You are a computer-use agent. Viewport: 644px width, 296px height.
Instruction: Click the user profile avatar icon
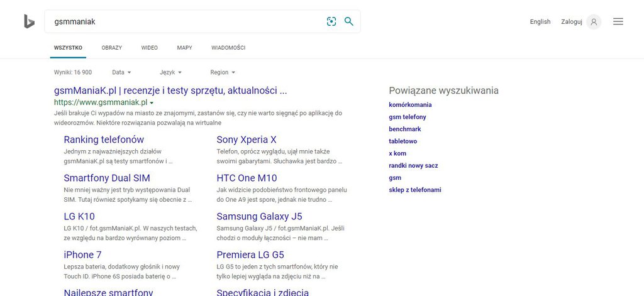[x=594, y=22]
